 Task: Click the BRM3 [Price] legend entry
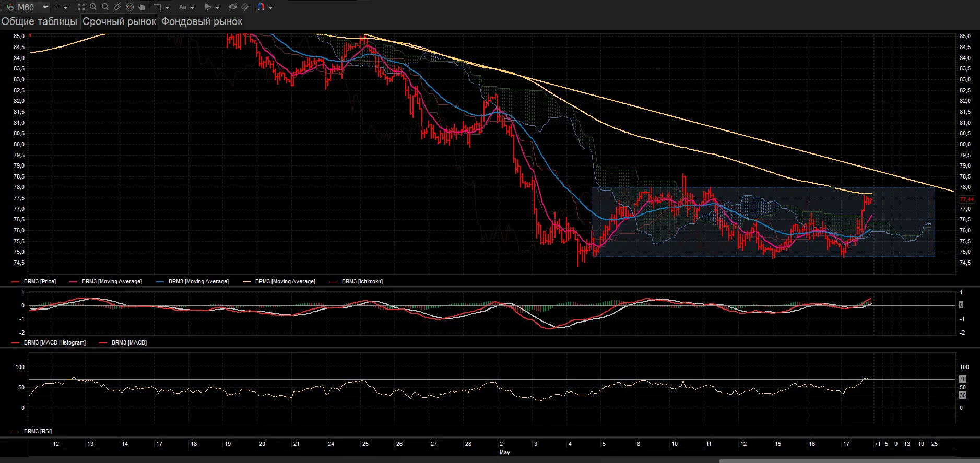coord(34,281)
